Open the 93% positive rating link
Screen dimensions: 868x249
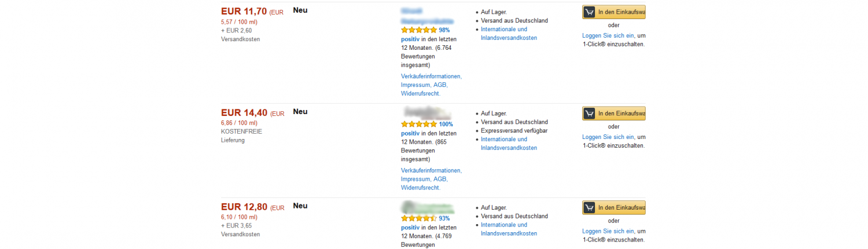[x=444, y=219]
